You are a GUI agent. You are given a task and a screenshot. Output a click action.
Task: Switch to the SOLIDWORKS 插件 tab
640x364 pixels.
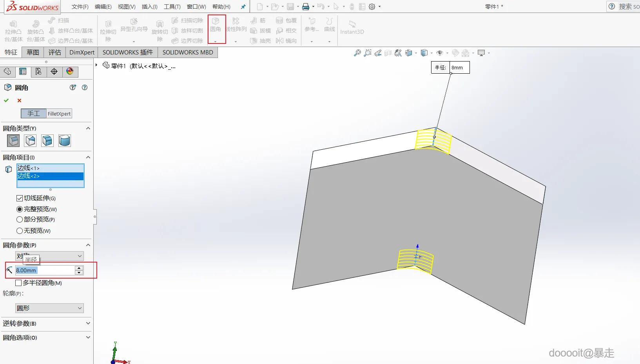click(x=128, y=53)
